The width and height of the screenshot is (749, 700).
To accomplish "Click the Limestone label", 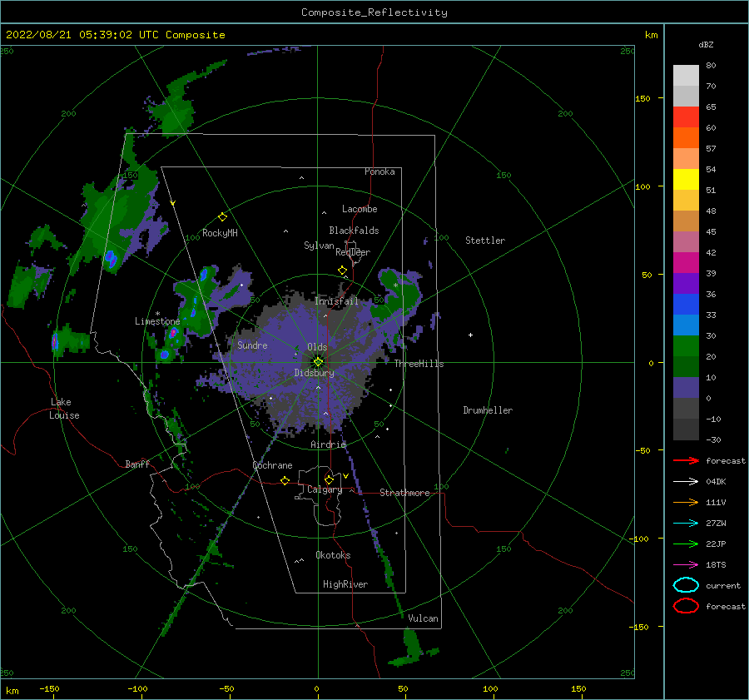I will pyautogui.click(x=157, y=321).
